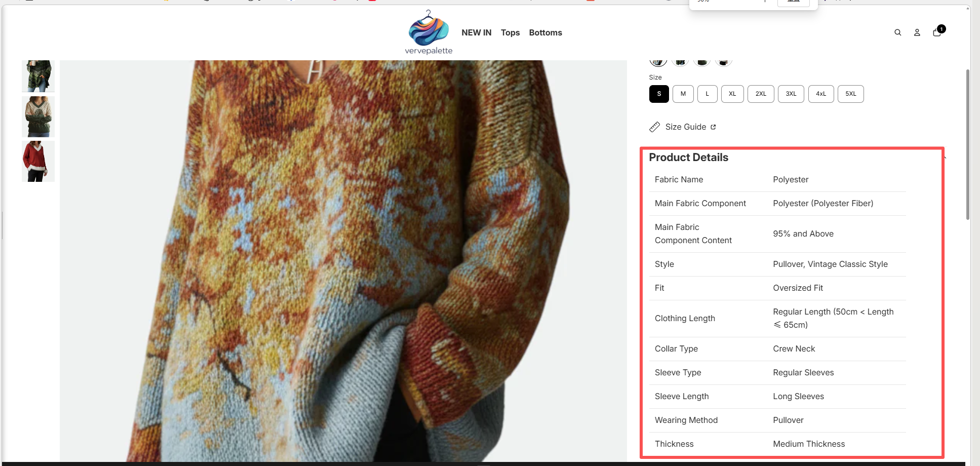Click the page vertical scrollbar

click(x=967, y=144)
